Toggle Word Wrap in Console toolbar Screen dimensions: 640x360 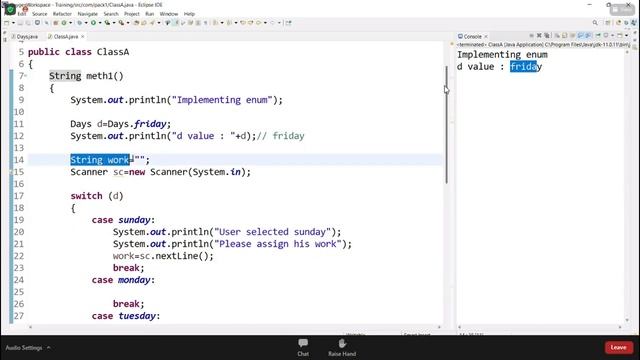[x=572, y=36]
